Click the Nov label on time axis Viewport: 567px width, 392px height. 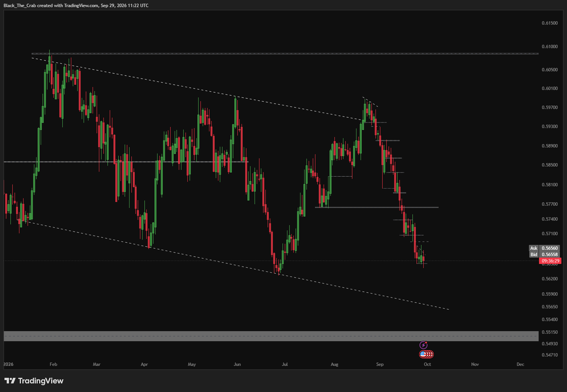click(x=475, y=364)
